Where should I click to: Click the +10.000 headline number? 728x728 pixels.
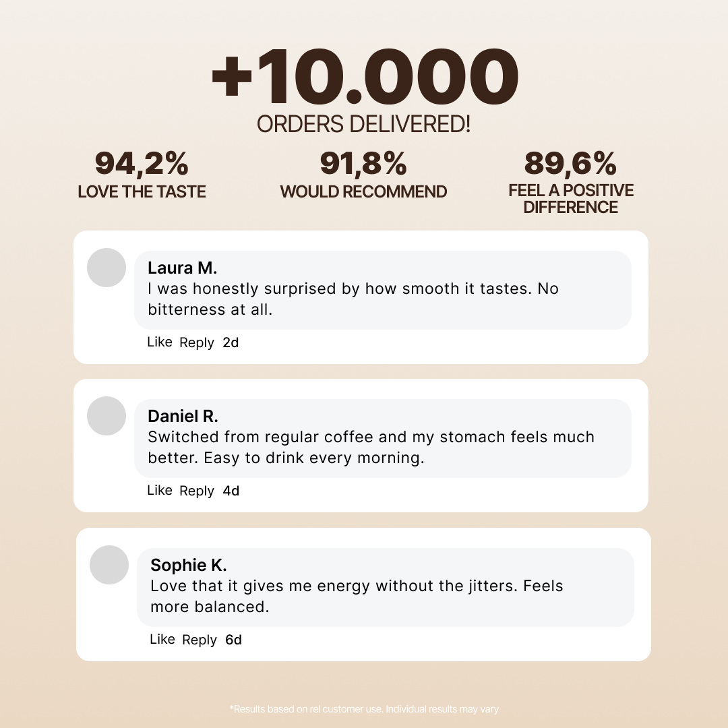(364, 80)
